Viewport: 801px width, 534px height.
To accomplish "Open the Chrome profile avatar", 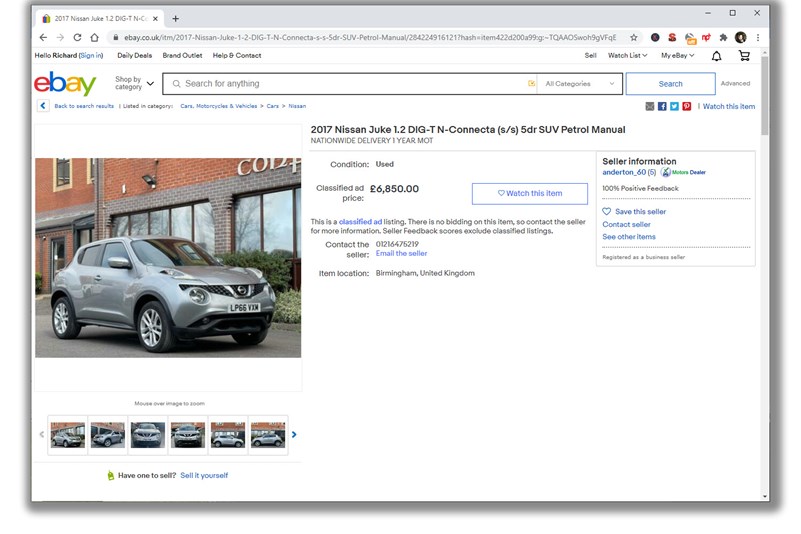I will pos(741,37).
